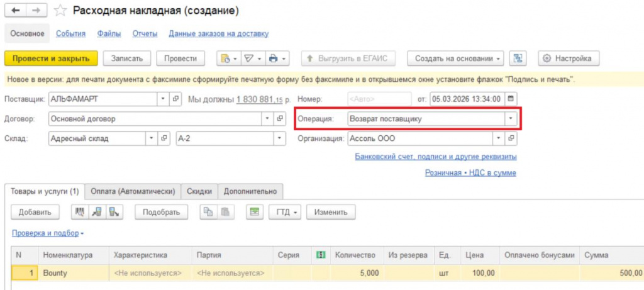644x290 pixels.
Task: Open Поставщик АЛЬФАМАРТ record via open icon
Action: [175, 99]
